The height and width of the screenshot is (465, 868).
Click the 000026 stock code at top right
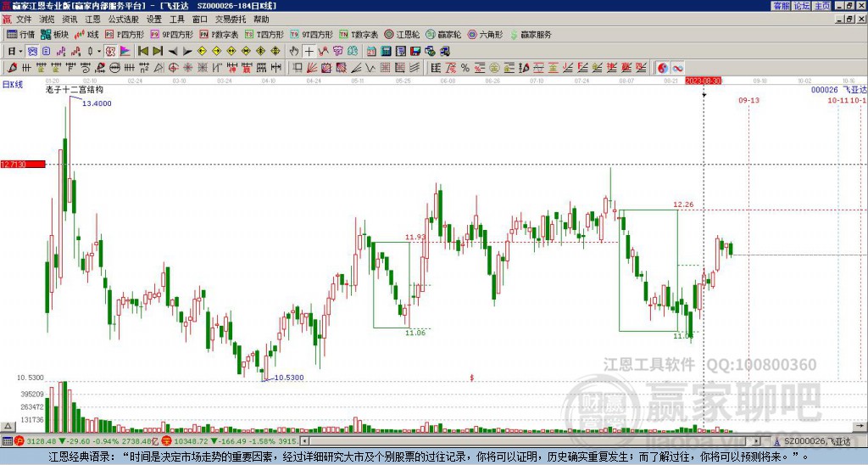824,90
